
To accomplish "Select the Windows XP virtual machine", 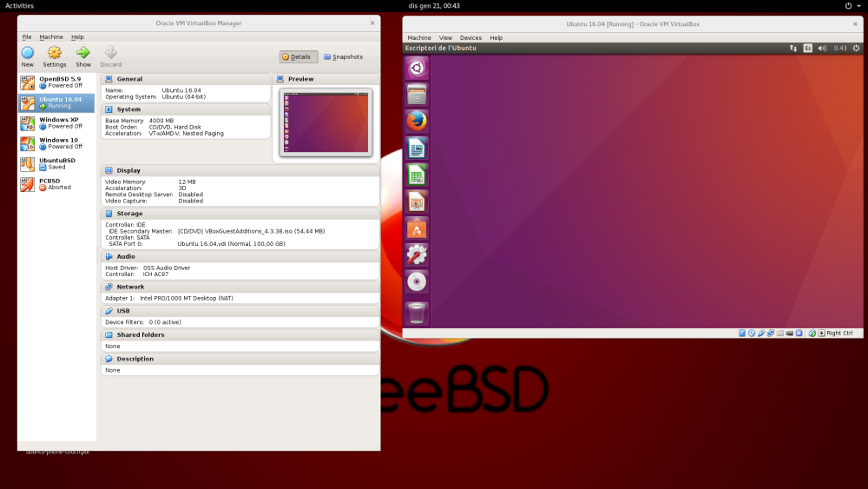I will (x=56, y=123).
